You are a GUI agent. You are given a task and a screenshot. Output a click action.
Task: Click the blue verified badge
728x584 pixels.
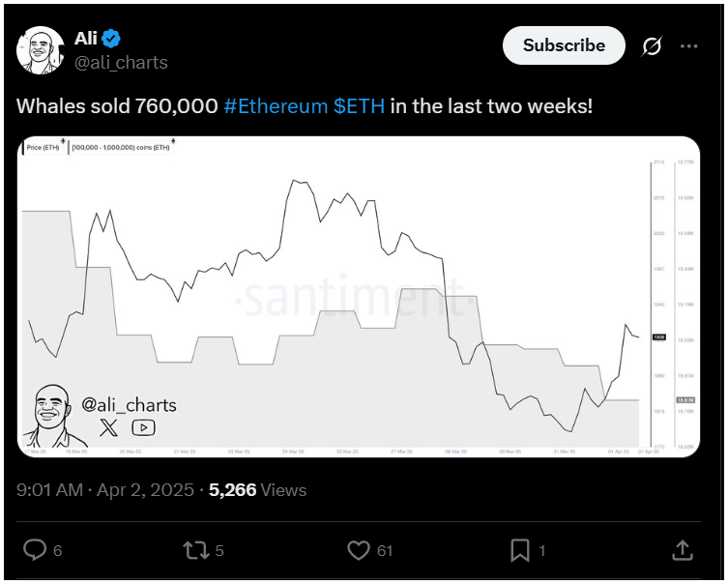(x=111, y=39)
